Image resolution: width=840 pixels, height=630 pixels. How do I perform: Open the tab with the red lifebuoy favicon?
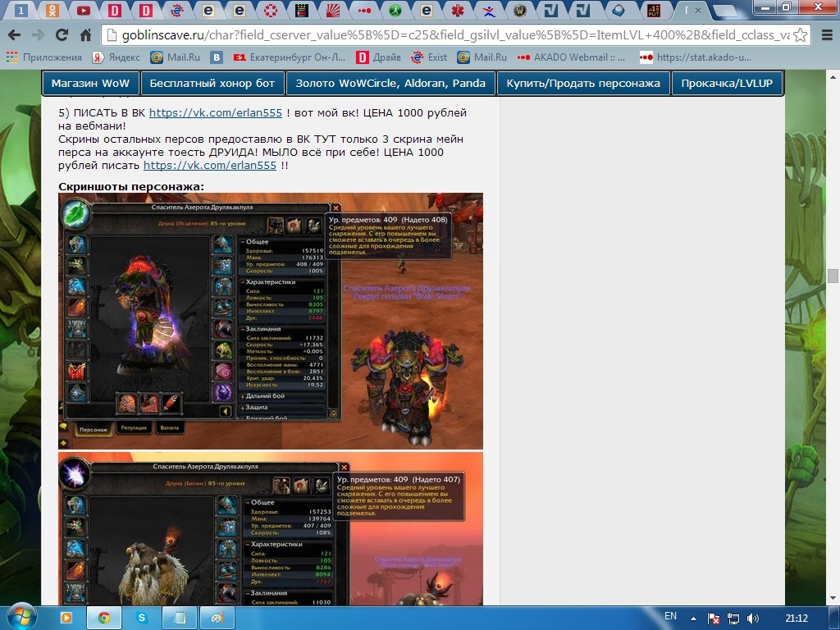(271, 10)
